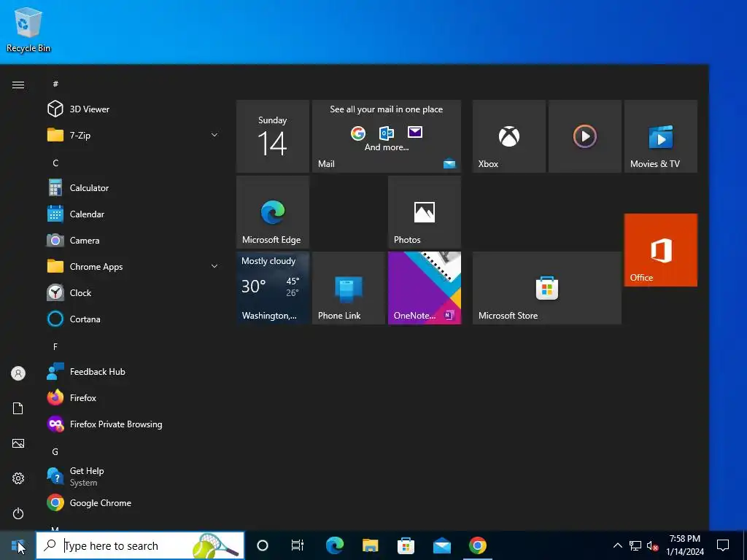Viewport: 747px width, 560px height.
Task: Click the hamburger menu to expand Start
Action: 18,85
